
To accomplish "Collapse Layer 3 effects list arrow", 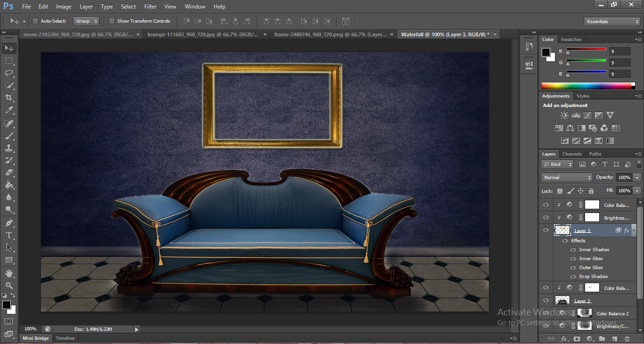I will 633,231.
